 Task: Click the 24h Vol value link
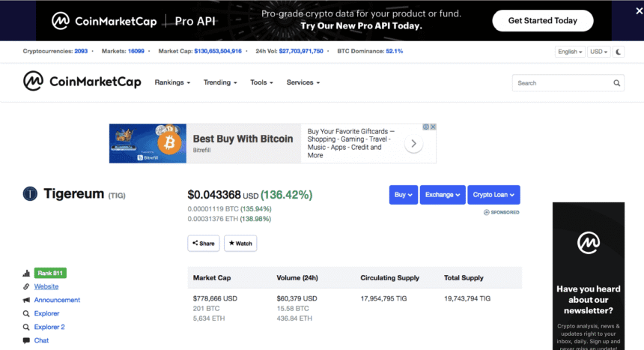click(301, 52)
